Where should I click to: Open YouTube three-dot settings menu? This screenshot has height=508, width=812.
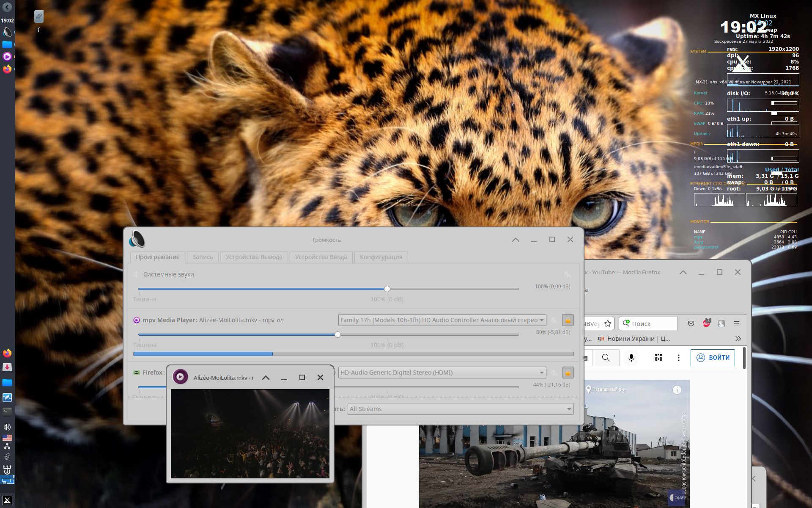(679, 358)
